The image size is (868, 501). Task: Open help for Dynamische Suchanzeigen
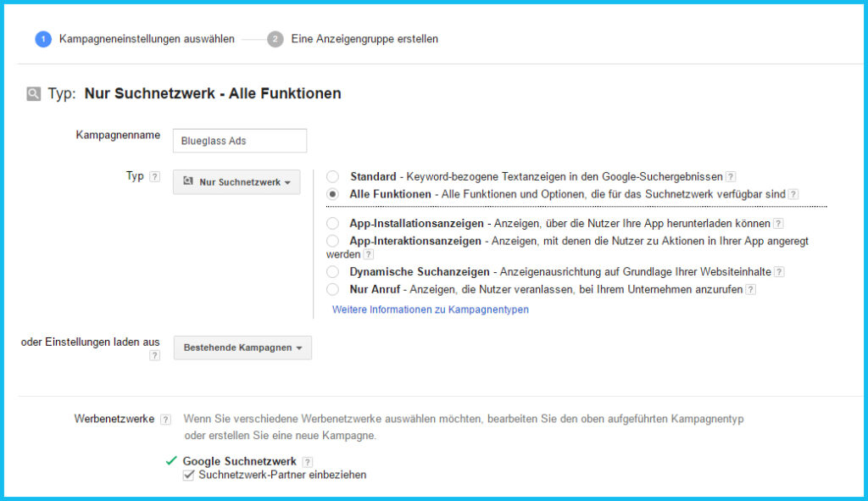click(779, 272)
